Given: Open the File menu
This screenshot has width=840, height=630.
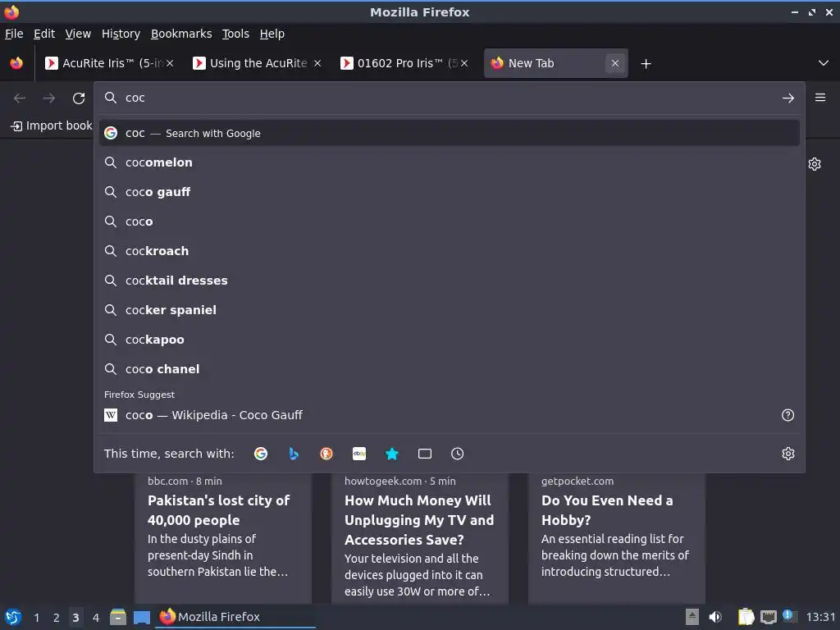Looking at the screenshot, I should (14, 34).
